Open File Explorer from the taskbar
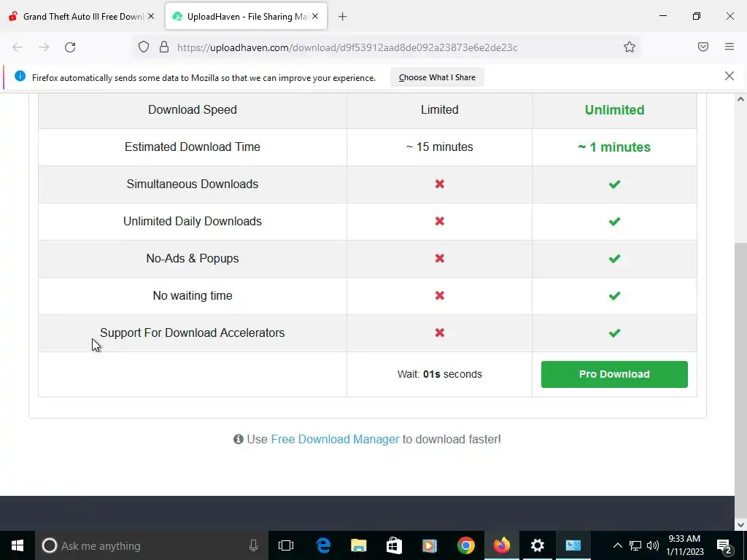Viewport: 747px width, 560px height. pos(358,545)
